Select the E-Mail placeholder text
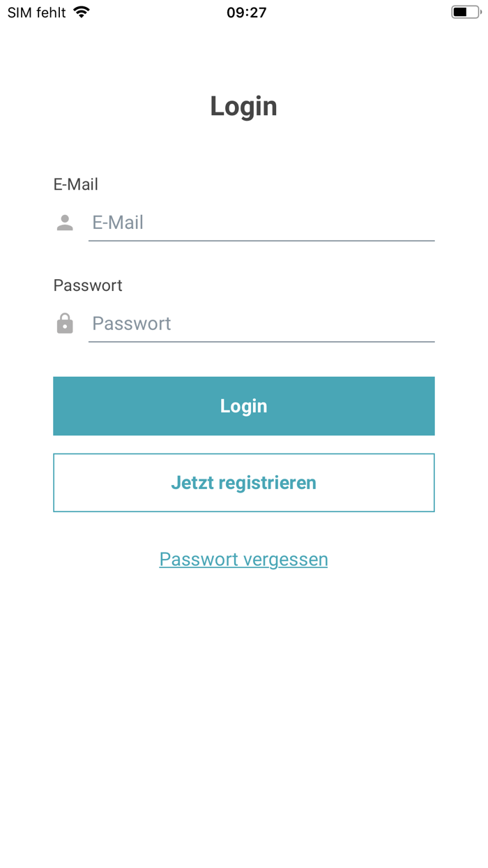488x868 pixels. 118,222
